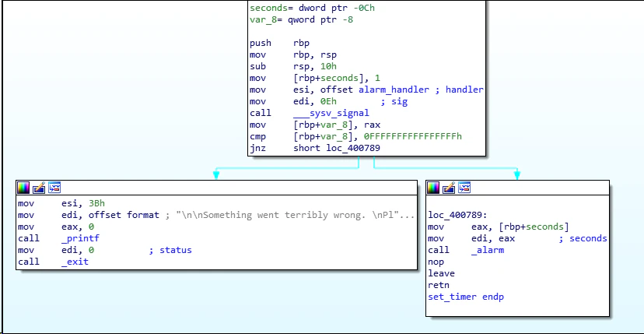Click the 'leave' instruction
The image size is (644, 334).
(x=441, y=273)
